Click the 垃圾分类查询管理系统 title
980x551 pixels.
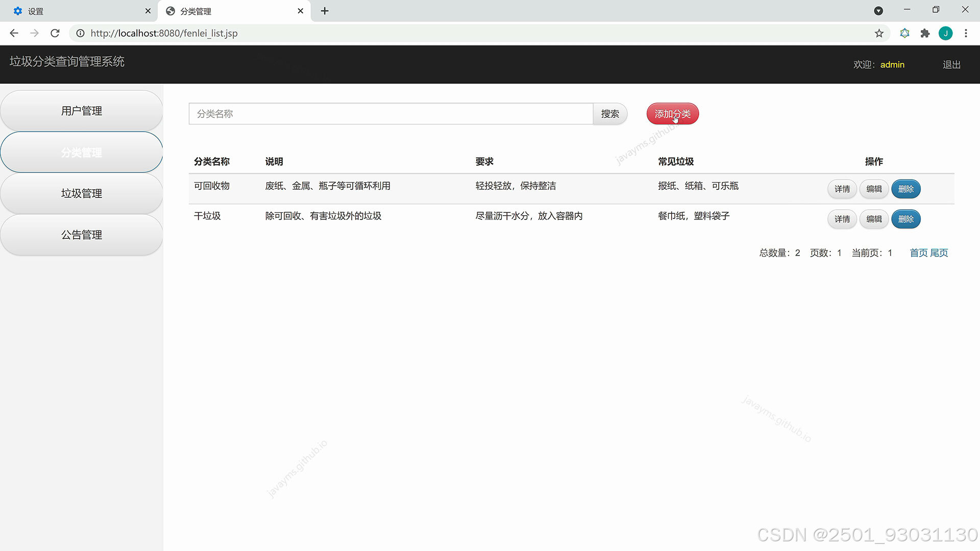67,62
